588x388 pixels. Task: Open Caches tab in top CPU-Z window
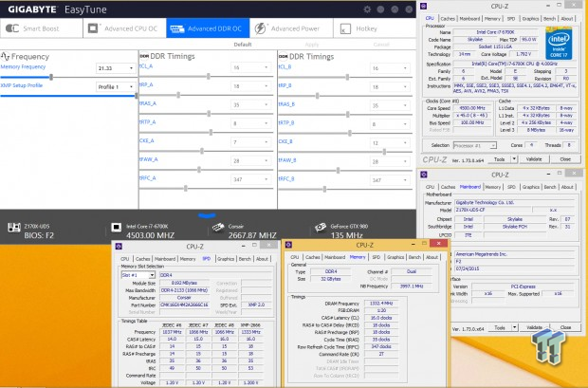click(x=448, y=18)
